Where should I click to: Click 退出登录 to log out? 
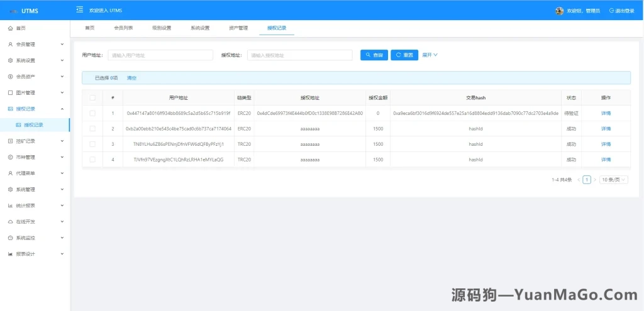coord(621,11)
